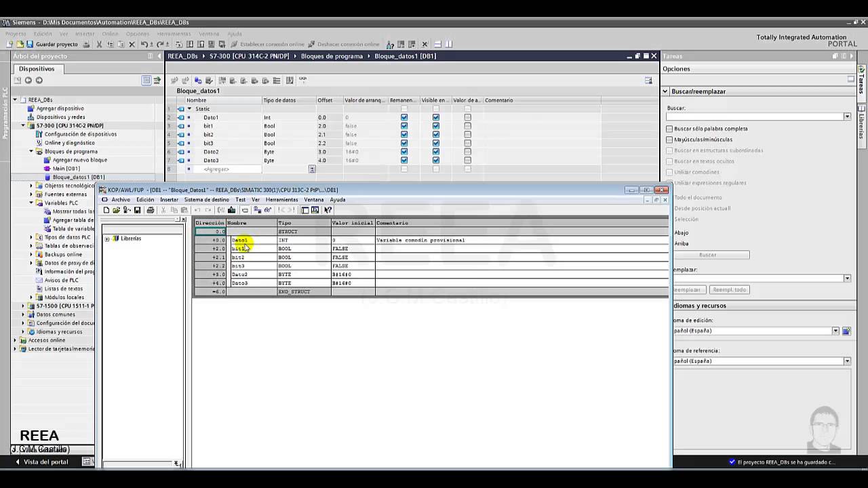Click the Agregar dispositivo icon in project tree
The image size is (868, 488).
click(31, 108)
